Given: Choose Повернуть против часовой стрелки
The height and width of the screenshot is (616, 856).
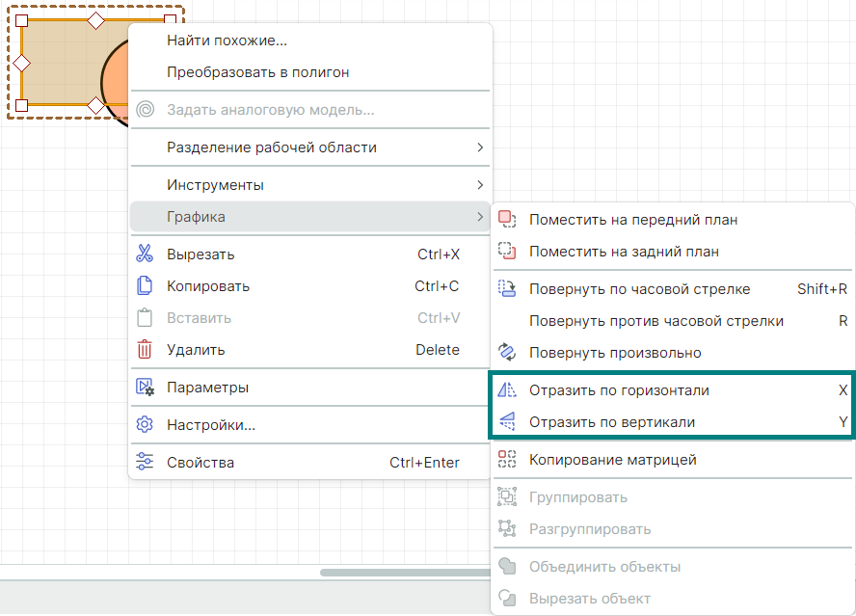Looking at the screenshot, I should point(655,321).
